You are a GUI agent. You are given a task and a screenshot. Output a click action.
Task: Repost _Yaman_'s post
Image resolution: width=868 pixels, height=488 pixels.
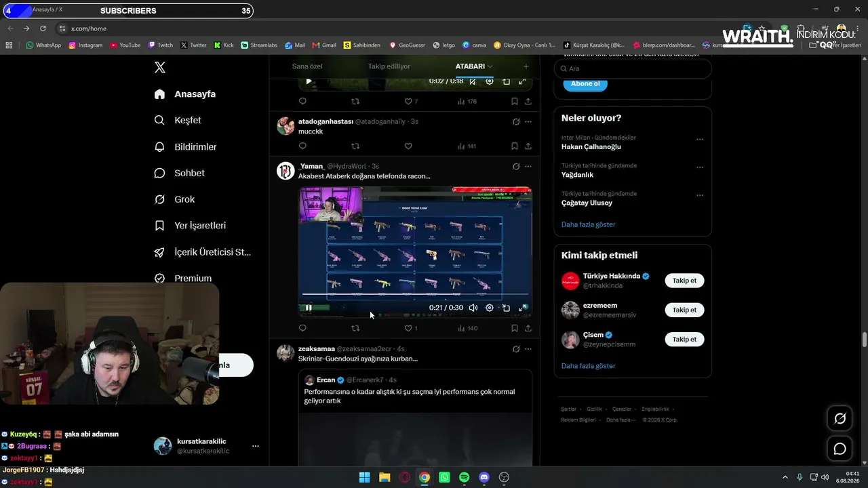click(355, 328)
